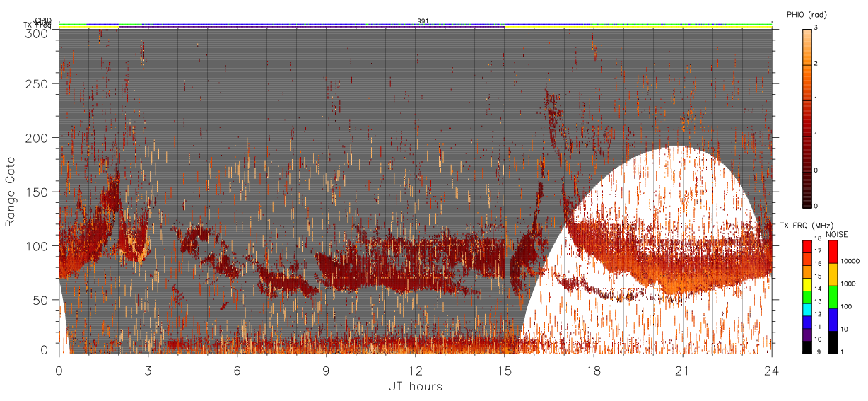Select the red 17–18 MHz TX FRQ swatch
The image size is (868, 401).
(x=807, y=246)
